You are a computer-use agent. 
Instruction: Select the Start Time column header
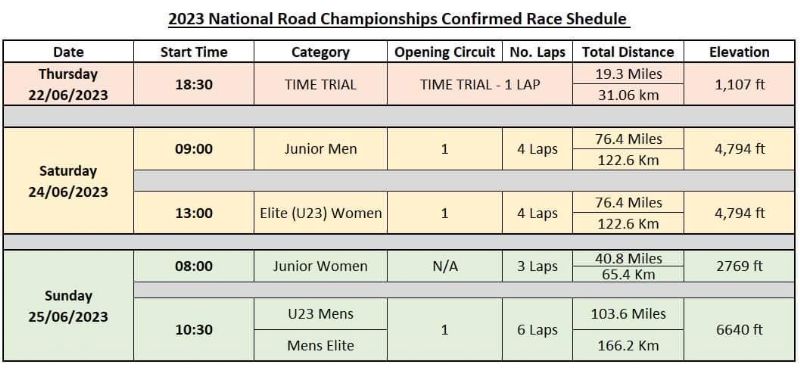point(194,52)
